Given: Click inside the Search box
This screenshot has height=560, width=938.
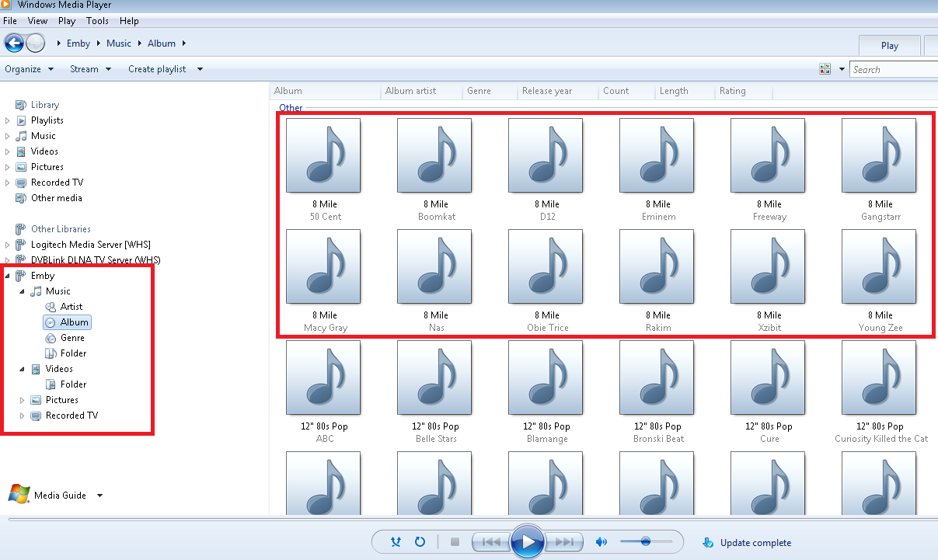Looking at the screenshot, I should [894, 69].
